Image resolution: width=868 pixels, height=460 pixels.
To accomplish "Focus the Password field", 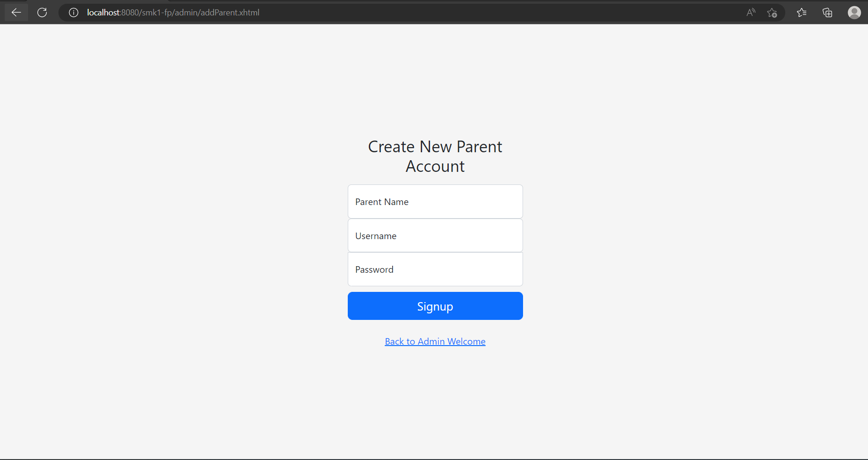I will pyautogui.click(x=435, y=269).
